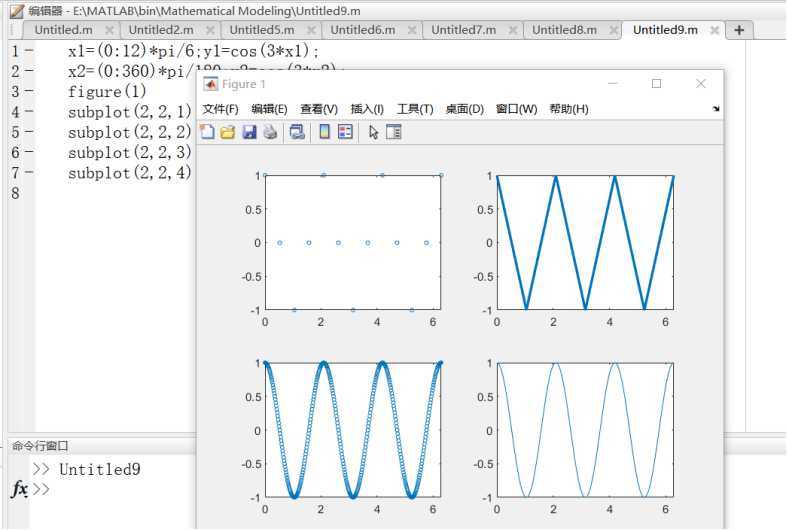787x530 pixels.
Task: Close the Untitled.m tab
Action: point(109,31)
